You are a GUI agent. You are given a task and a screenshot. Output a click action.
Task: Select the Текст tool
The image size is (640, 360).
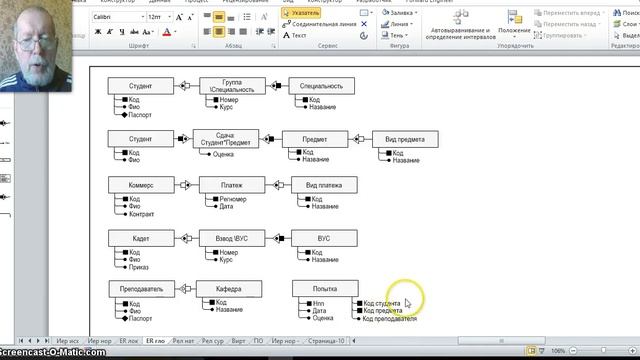tap(294, 36)
